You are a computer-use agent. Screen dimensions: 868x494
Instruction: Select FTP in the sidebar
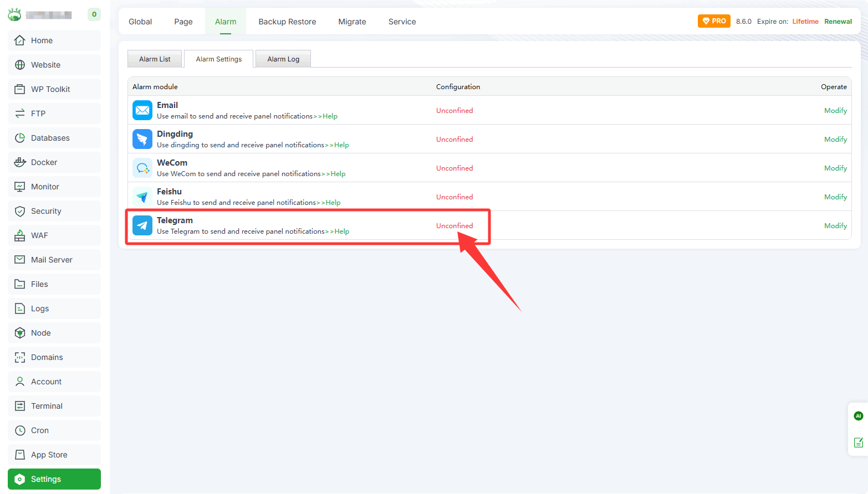tap(54, 114)
